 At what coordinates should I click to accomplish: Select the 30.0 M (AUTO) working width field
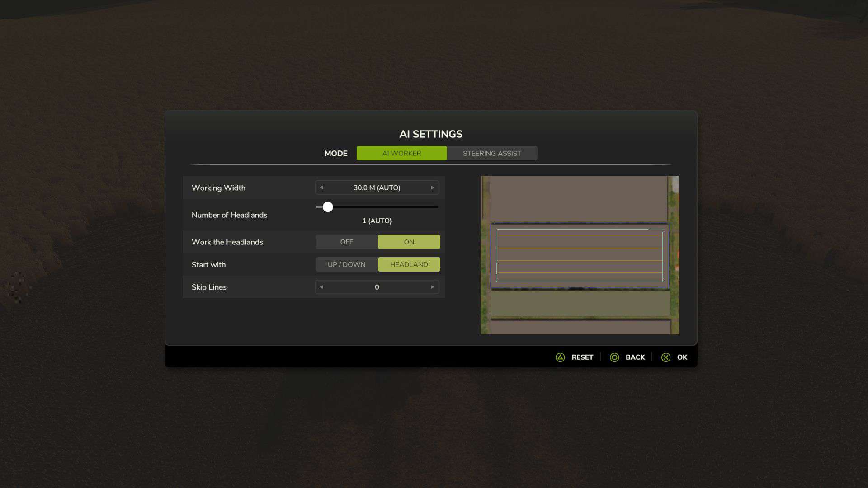[377, 188]
